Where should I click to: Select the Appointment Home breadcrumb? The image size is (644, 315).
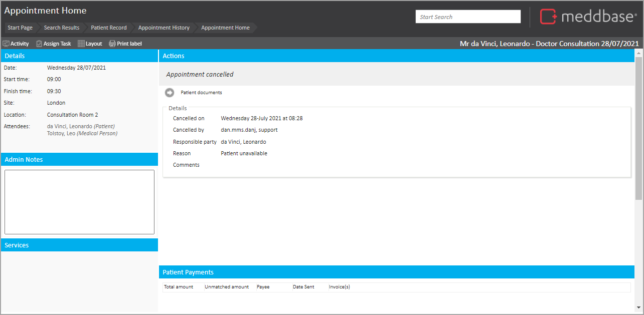click(225, 28)
